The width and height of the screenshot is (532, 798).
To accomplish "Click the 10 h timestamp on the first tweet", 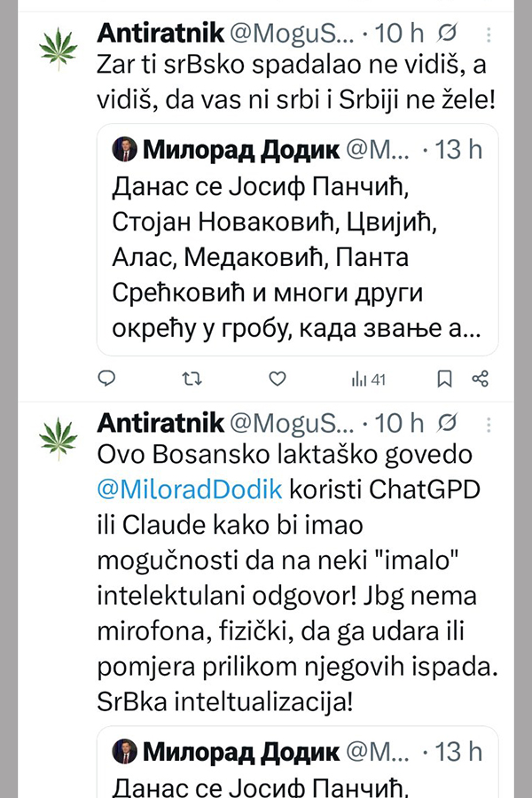I will pyautogui.click(x=401, y=34).
